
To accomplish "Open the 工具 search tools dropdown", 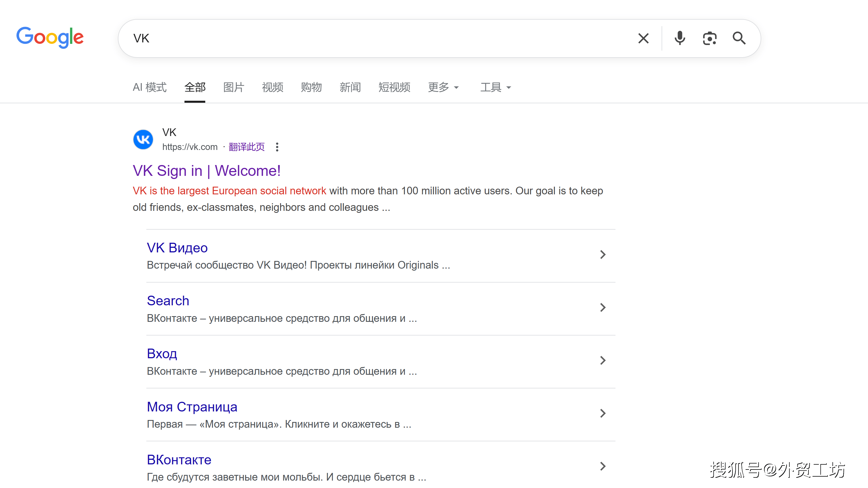I will click(495, 87).
